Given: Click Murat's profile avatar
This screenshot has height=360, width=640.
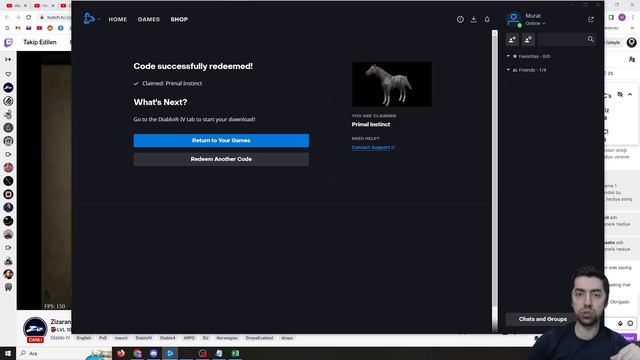Looking at the screenshot, I should pyautogui.click(x=514, y=19).
